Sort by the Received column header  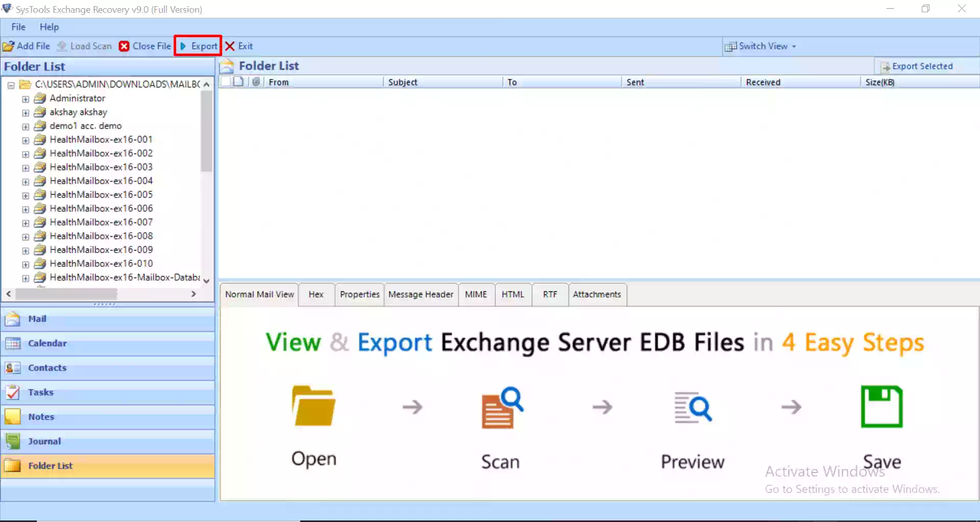pyautogui.click(x=801, y=82)
